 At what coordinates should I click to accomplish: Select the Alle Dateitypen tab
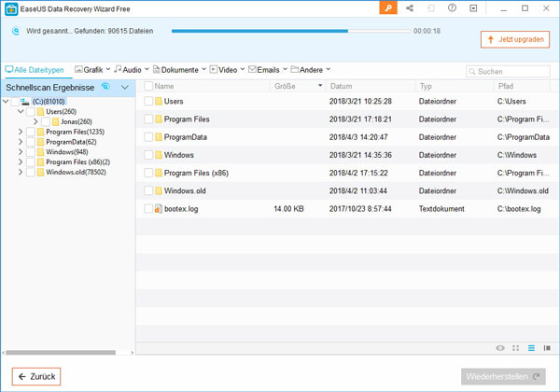[x=35, y=70]
